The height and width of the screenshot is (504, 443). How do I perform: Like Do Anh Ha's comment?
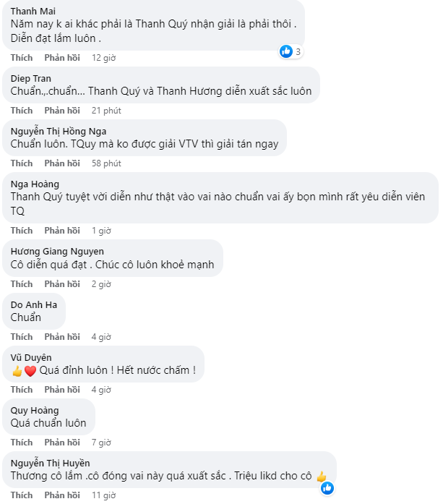22,337
